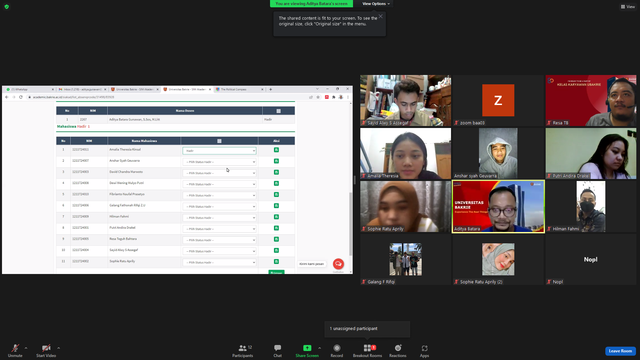Image resolution: width=640 pixels, height=360 pixels.
Task: Click the green Simpan button below table
Action: (276, 272)
